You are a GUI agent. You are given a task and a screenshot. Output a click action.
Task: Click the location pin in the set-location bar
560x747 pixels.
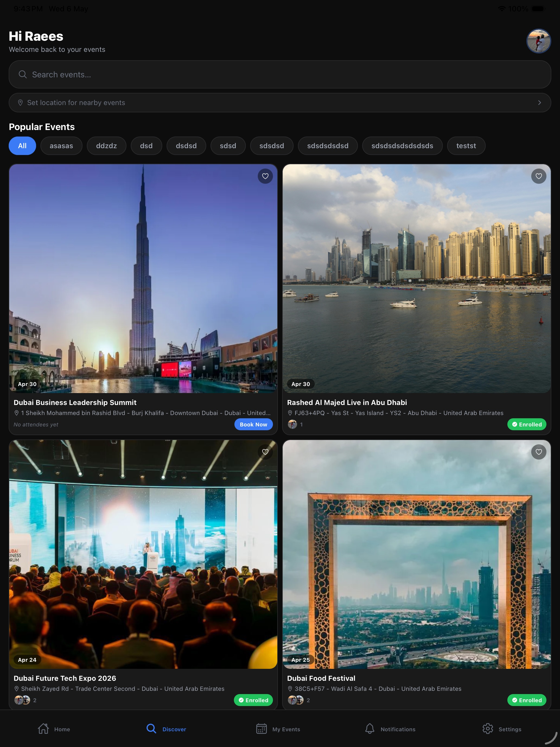20,103
